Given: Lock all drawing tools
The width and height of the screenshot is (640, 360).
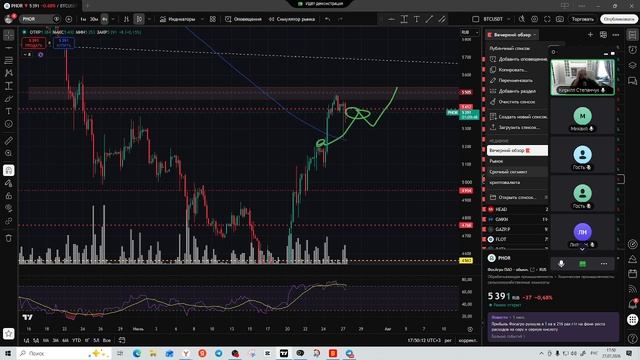Looking at the screenshot, I should pos(9,196).
